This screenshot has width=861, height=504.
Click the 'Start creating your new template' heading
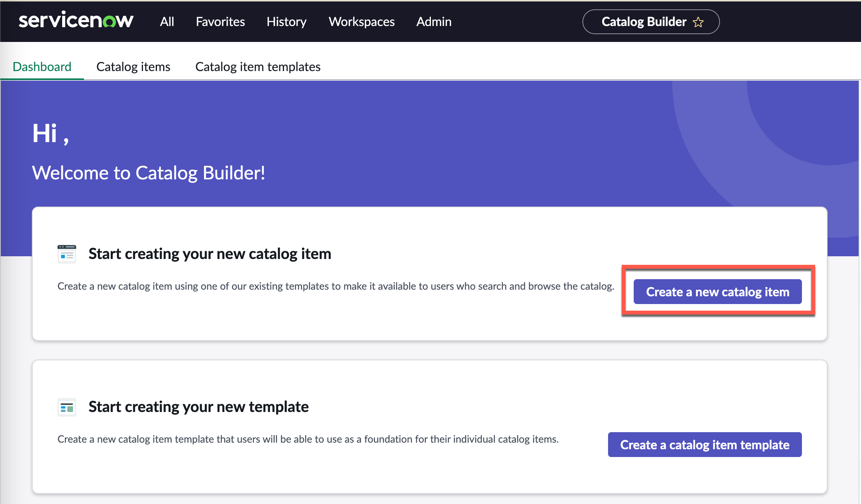199,407
